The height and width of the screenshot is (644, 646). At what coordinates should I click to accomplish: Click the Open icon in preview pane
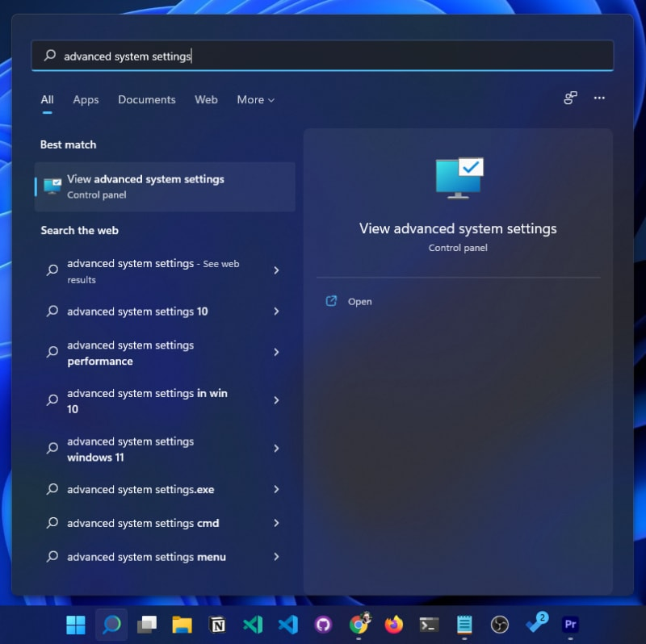click(x=331, y=301)
